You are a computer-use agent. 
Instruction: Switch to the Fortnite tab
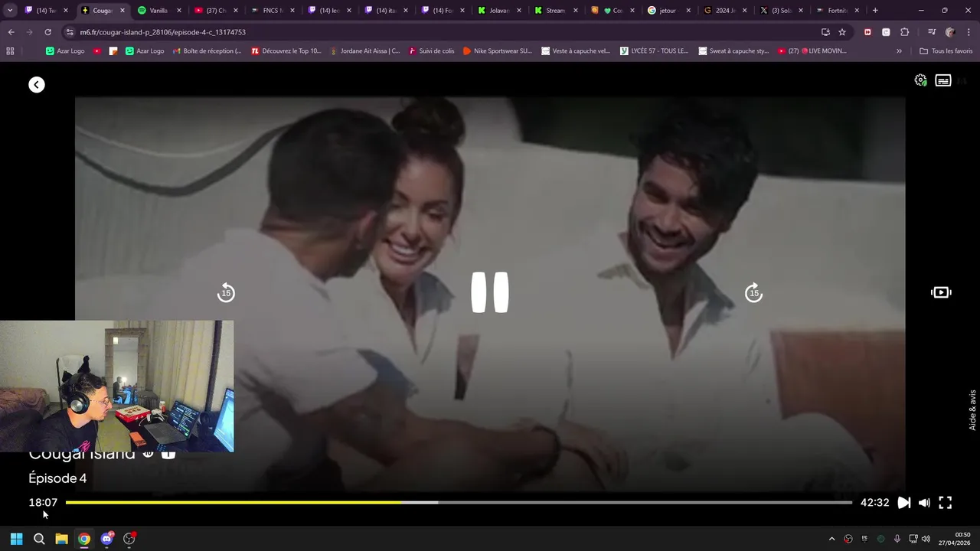click(838, 11)
